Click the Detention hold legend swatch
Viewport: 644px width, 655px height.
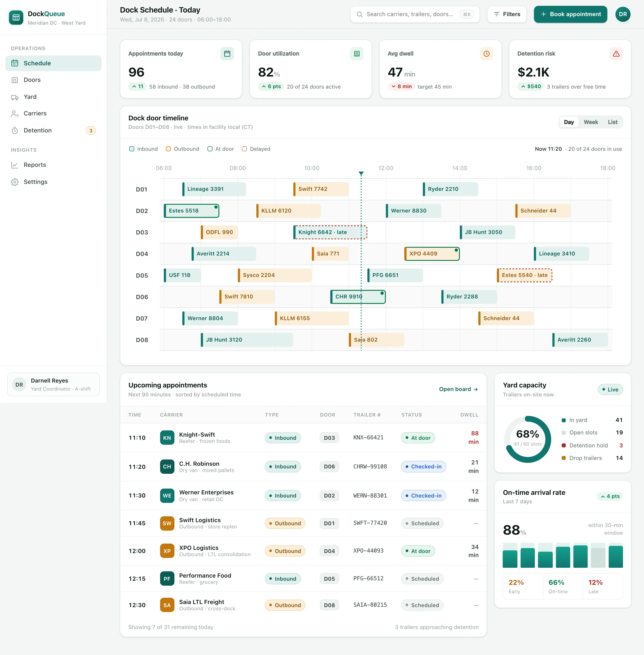click(563, 446)
